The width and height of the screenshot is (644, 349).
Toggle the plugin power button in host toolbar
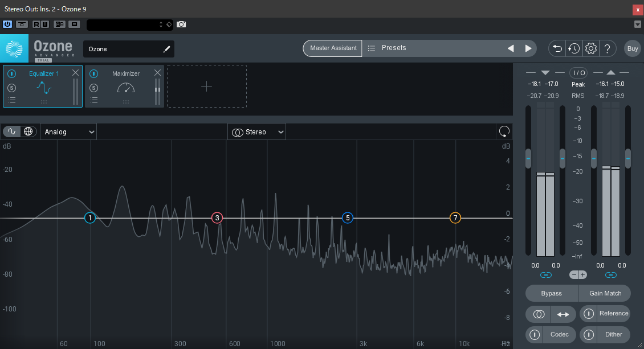coord(7,24)
